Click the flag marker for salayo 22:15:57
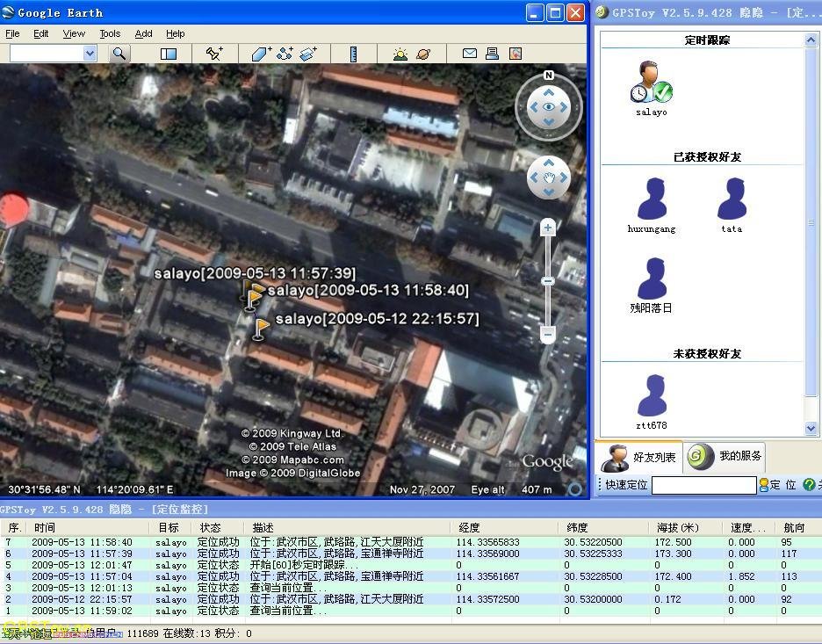 pos(259,329)
